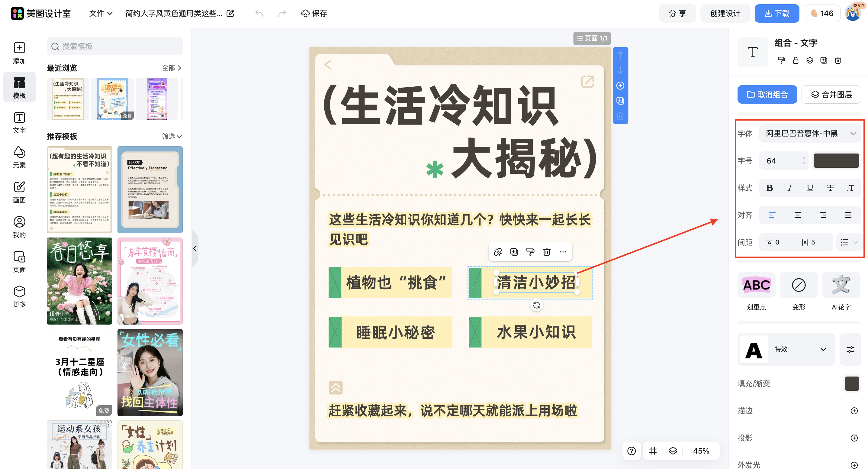
Task: Toggle italic formatting on the text
Action: click(789, 188)
